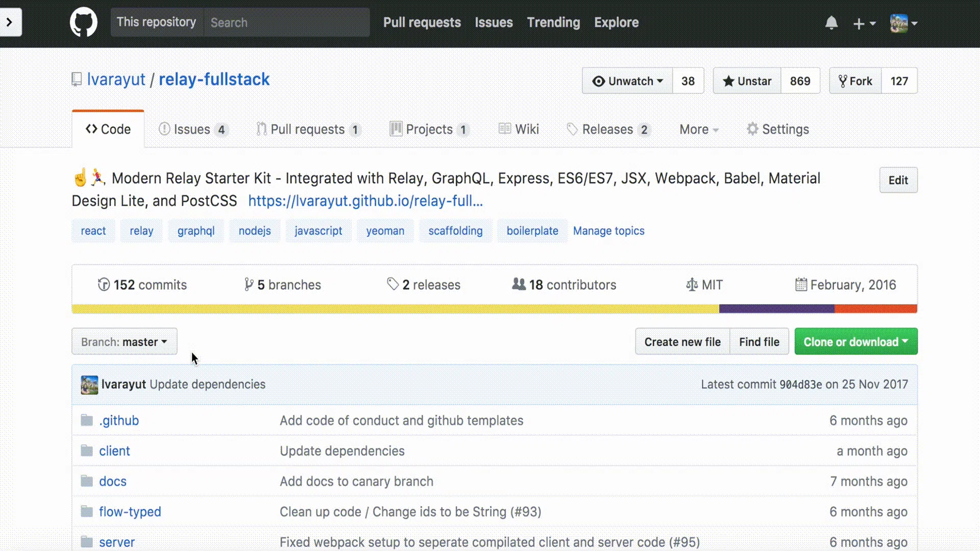Select the boilerplate topic tag
The height and width of the screenshot is (551, 980).
click(532, 231)
